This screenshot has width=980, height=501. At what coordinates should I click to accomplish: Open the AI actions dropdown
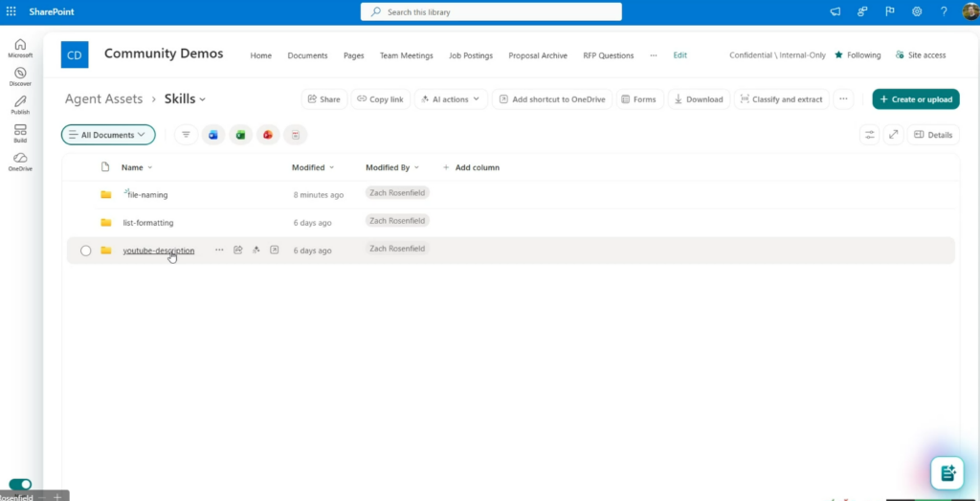pyautogui.click(x=451, y=99)
